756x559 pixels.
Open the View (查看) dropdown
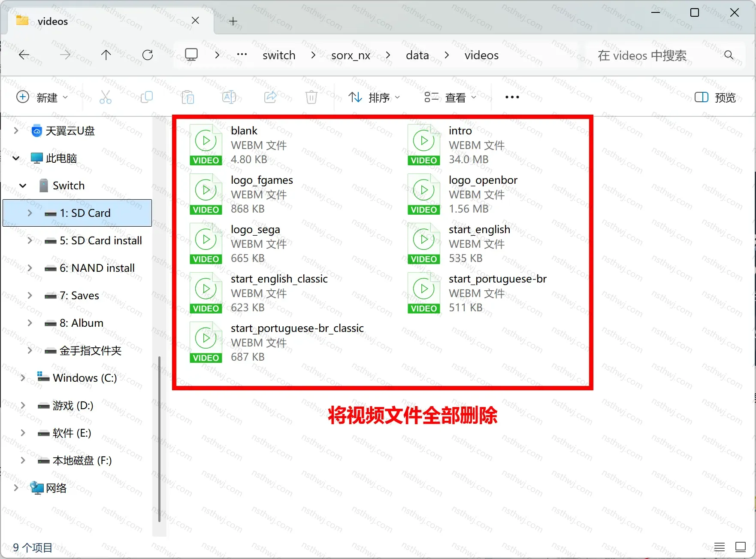coord(450,97)
